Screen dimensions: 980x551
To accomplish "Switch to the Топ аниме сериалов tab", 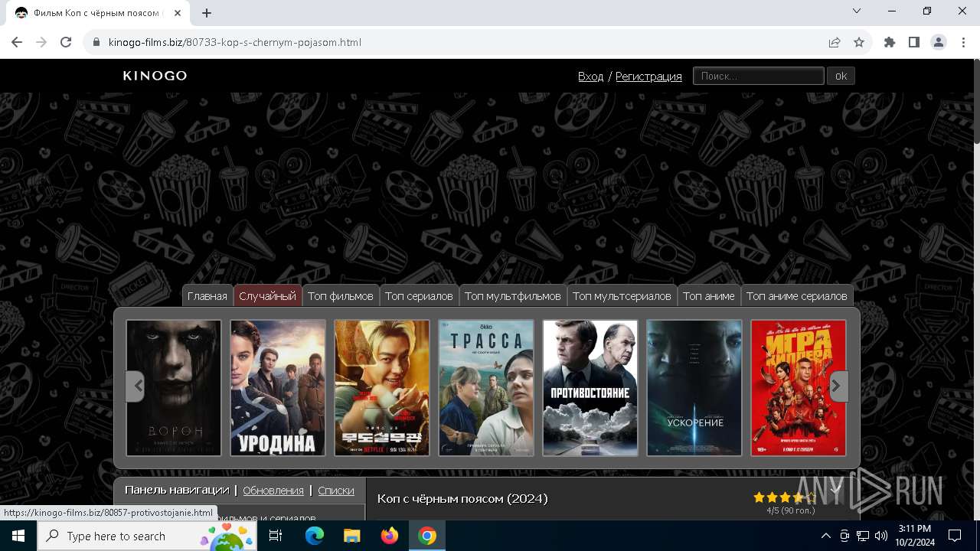I will pos(797,296).
